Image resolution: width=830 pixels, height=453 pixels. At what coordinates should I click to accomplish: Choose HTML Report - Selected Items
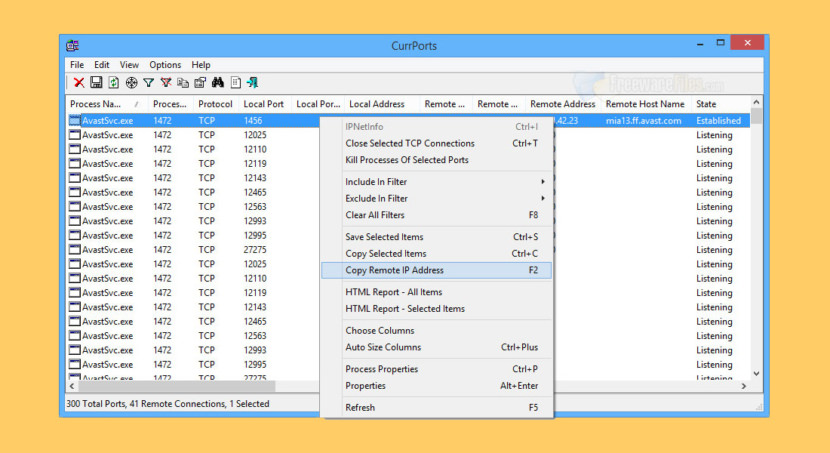(x=437, y=309)
